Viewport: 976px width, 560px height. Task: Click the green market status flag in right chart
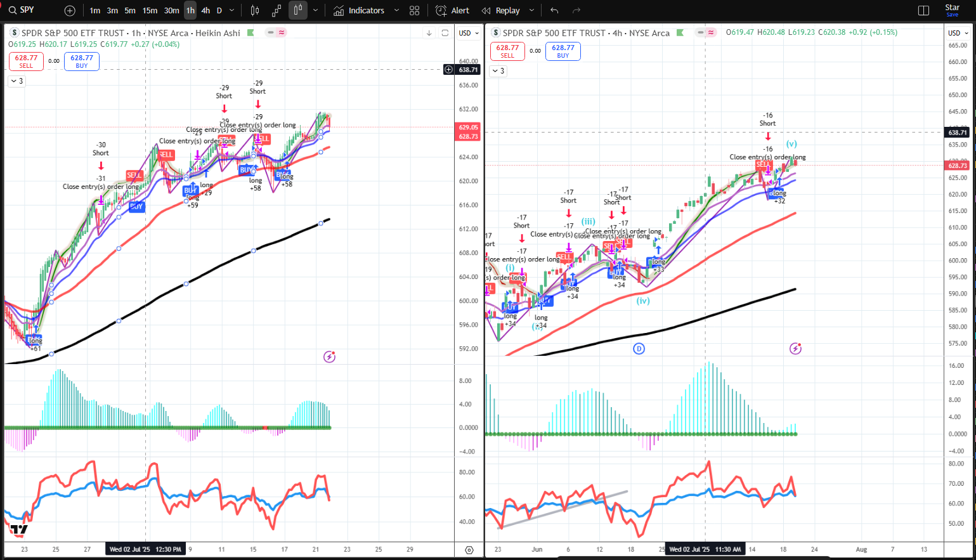click(x=680, y=33)
